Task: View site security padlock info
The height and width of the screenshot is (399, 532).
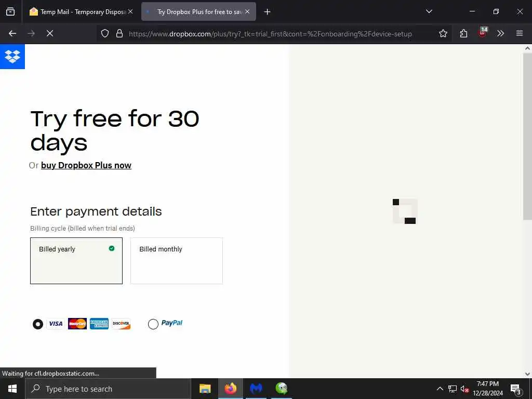Action: click(x=119, y=33)
